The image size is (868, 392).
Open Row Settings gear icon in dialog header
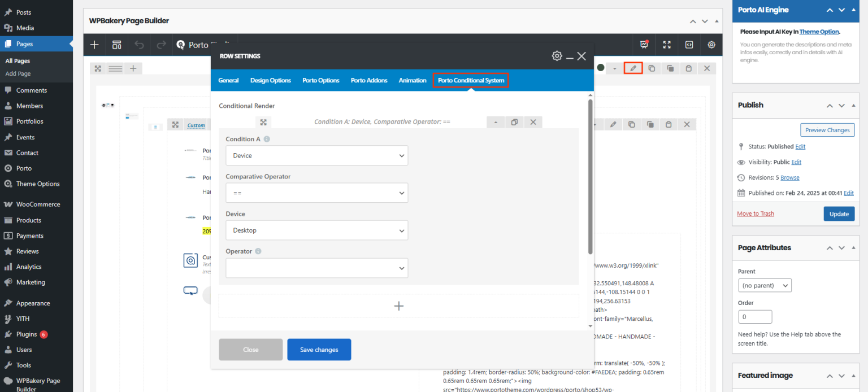pyautogui.click(x=557, y=56)
